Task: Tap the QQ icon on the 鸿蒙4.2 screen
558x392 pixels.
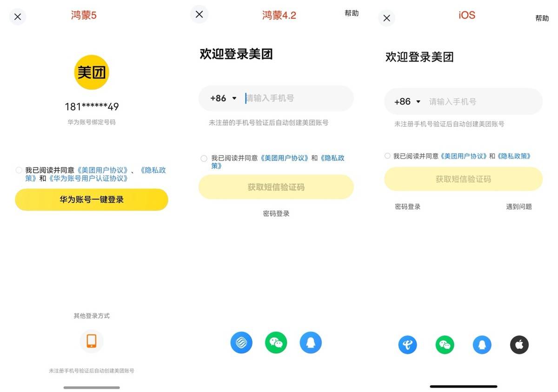Action: (x=311, y=342)
